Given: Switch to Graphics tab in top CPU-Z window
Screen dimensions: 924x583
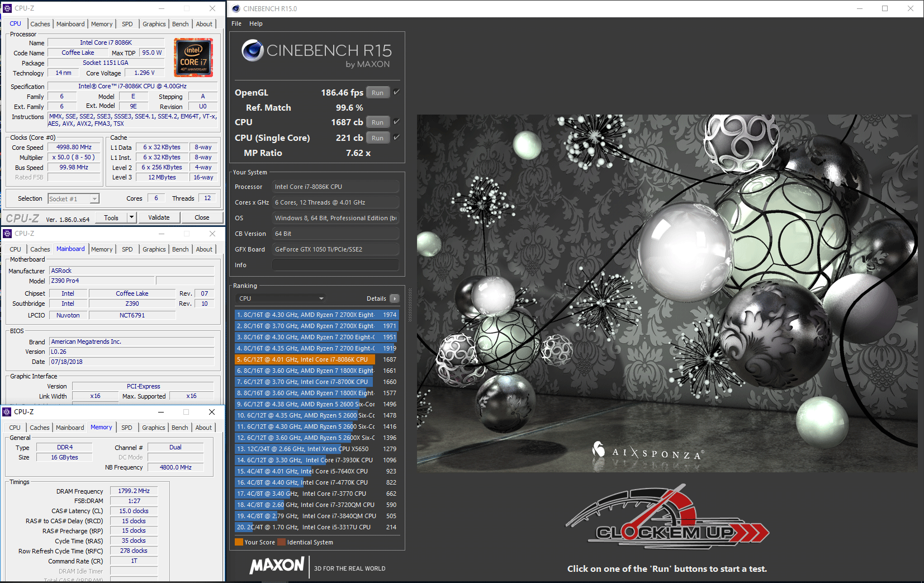Looking at the screenshot, I should (154, 24).
